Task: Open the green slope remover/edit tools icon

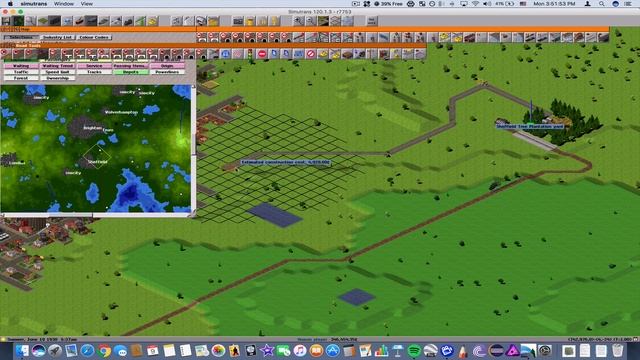Action: (140, 21)
